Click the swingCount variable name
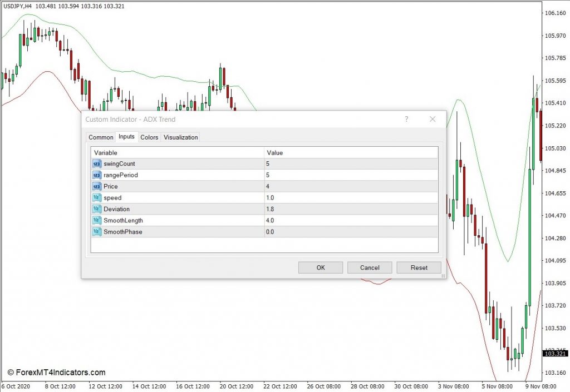 pyautogui.click(x=119, y=163)
